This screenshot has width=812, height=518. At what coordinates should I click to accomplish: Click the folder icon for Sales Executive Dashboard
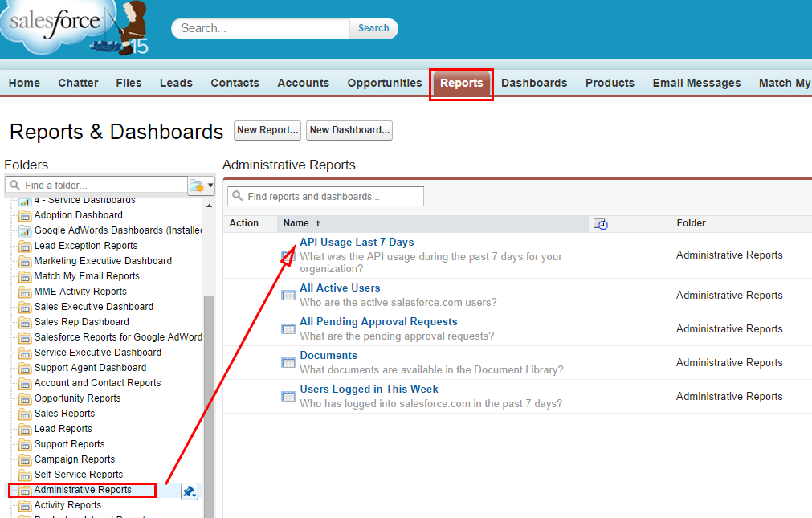[24, 307]
